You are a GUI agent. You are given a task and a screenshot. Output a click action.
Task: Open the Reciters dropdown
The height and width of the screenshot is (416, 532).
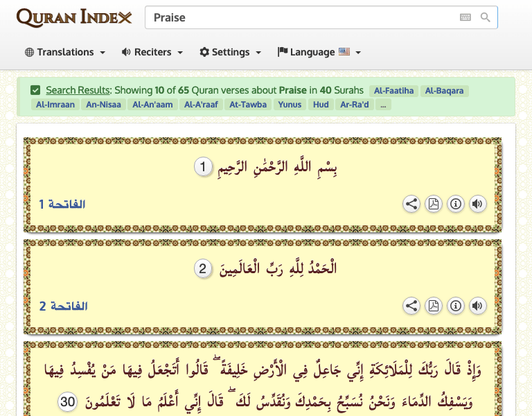click(x=152, y=52)
